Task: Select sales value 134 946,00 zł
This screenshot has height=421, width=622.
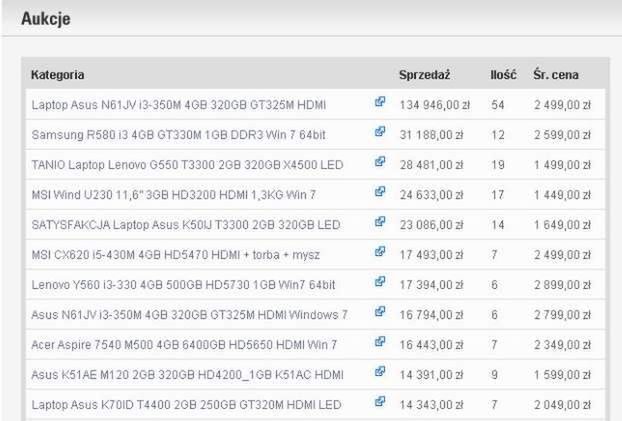Action: click(x=435, y=105)
